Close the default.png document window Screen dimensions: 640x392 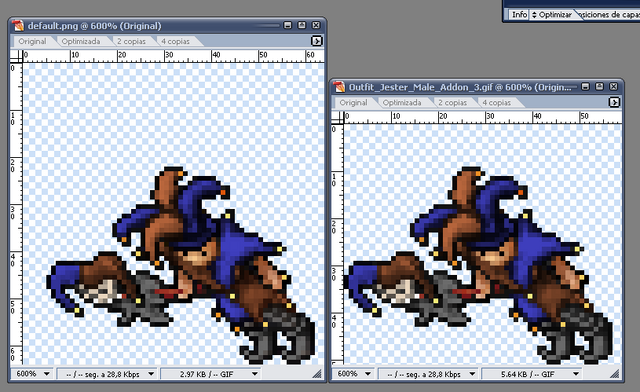tap(316, 25)
